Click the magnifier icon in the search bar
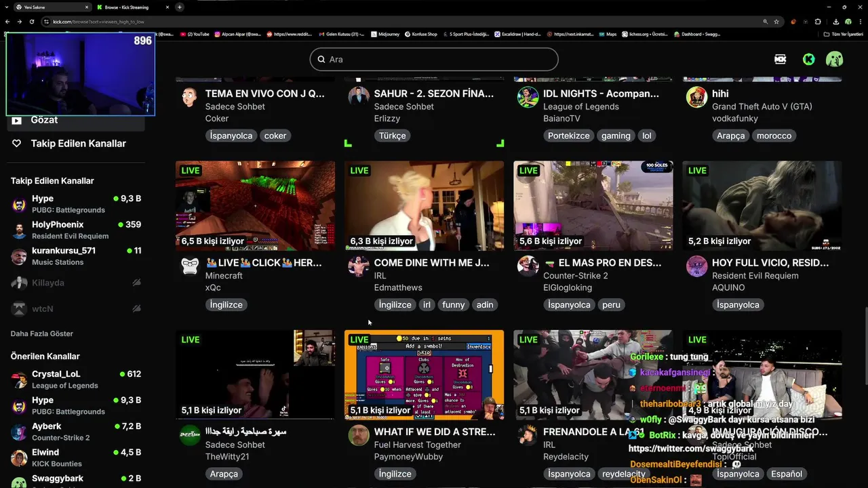 coord(321,60)
